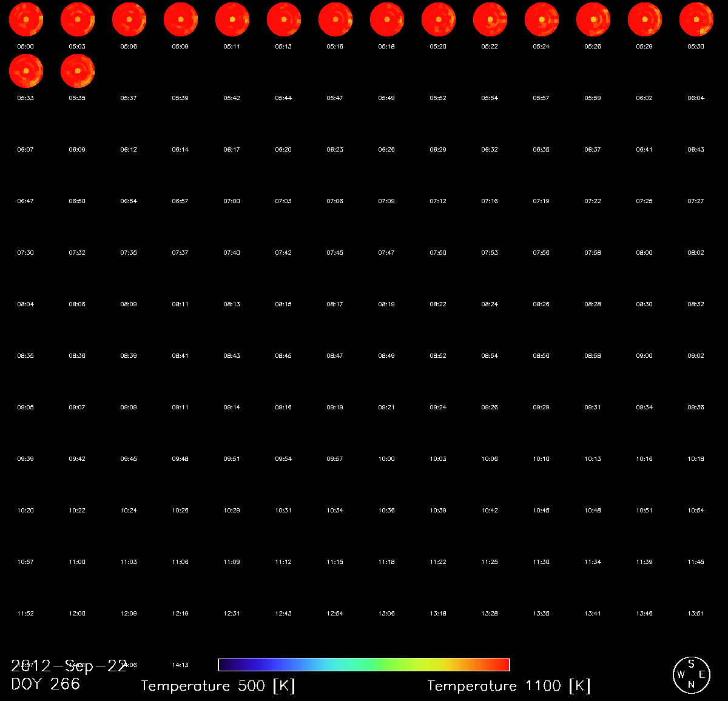Image resolution: width=728 pixels, height=701 pixels.
Task: Click the 08:32 timestamp label
Action: [696, 304]
